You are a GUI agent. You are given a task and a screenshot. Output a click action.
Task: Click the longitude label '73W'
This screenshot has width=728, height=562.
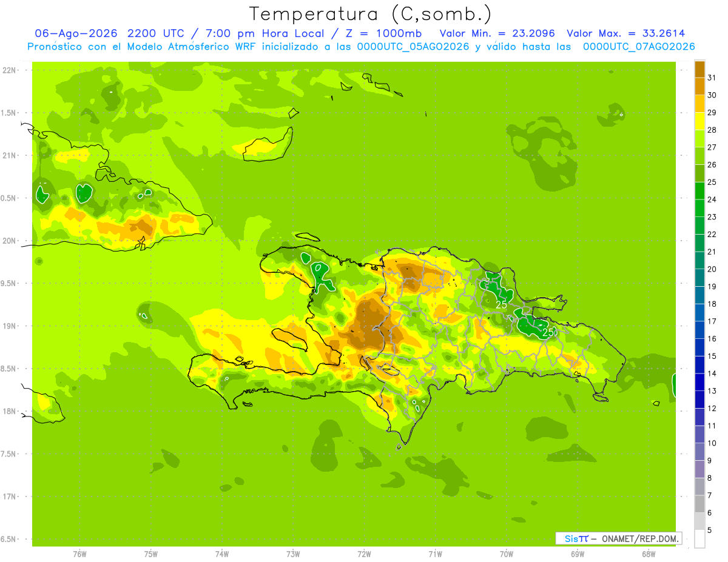[x=293, y=554]
